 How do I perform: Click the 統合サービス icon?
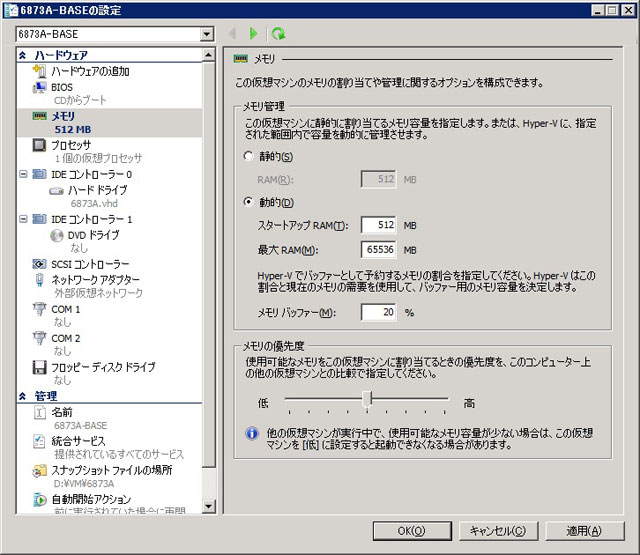[39, 441]
